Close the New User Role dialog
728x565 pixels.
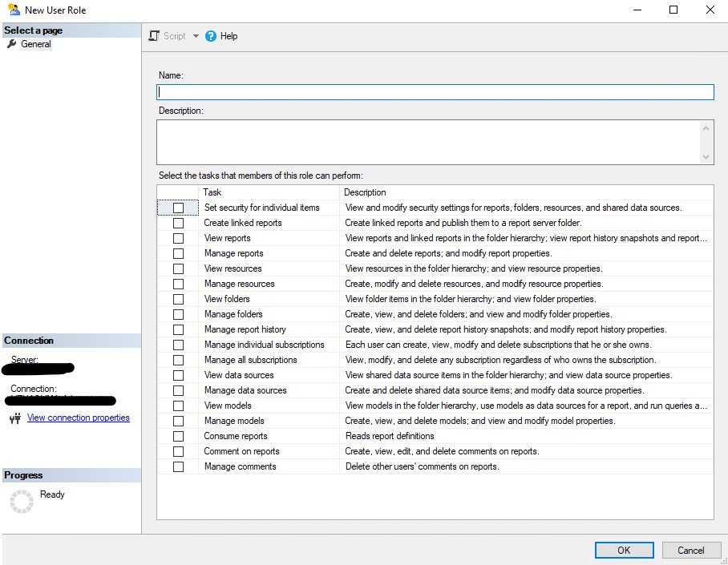[x=710, y=10]
